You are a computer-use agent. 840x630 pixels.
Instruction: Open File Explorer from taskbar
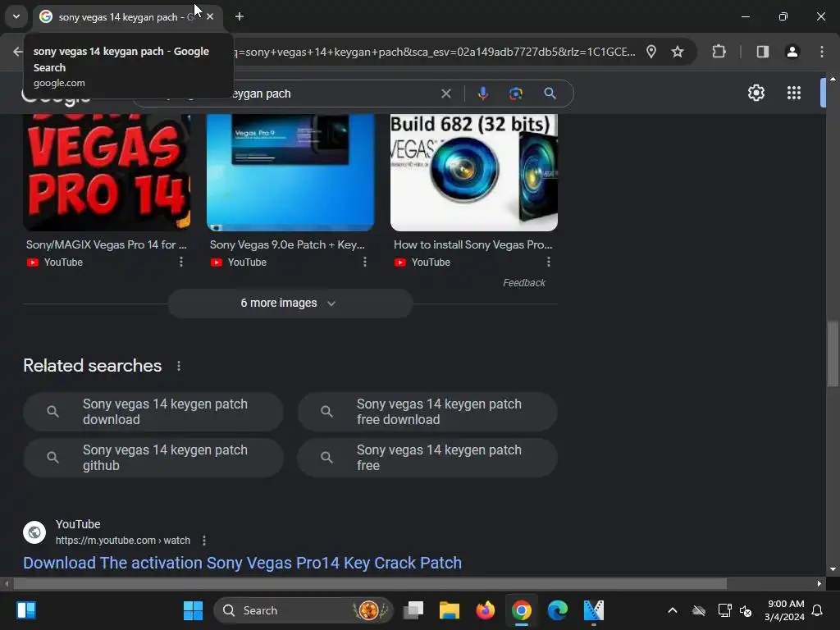pyautogui.click(x=450, y=610)
